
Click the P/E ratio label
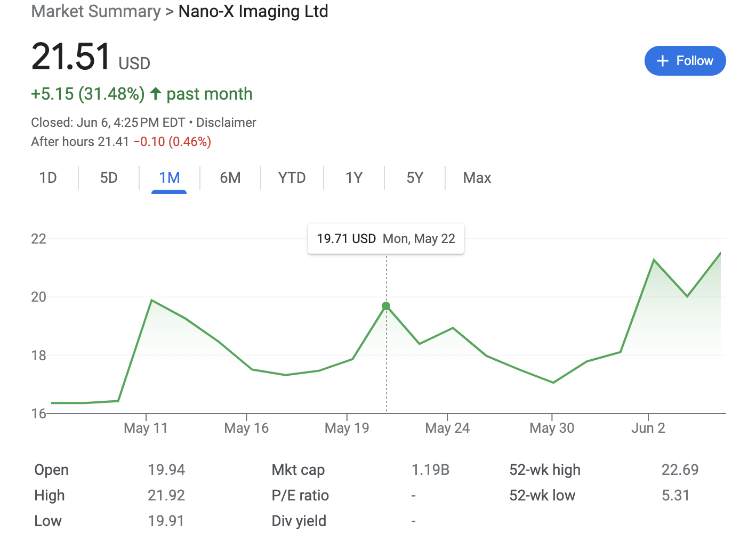point(300,495)
